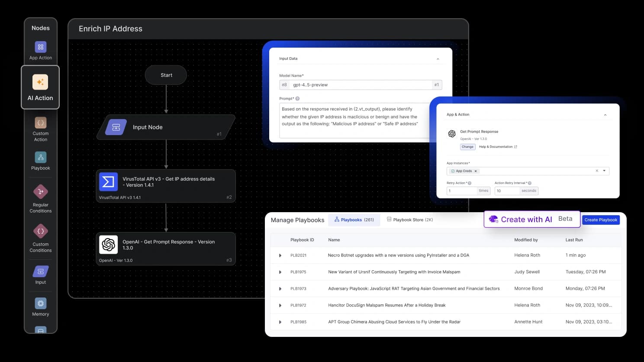Click the Necro Botnet playbook name
The image size is (644, 362).
click(x=399, y=255)
